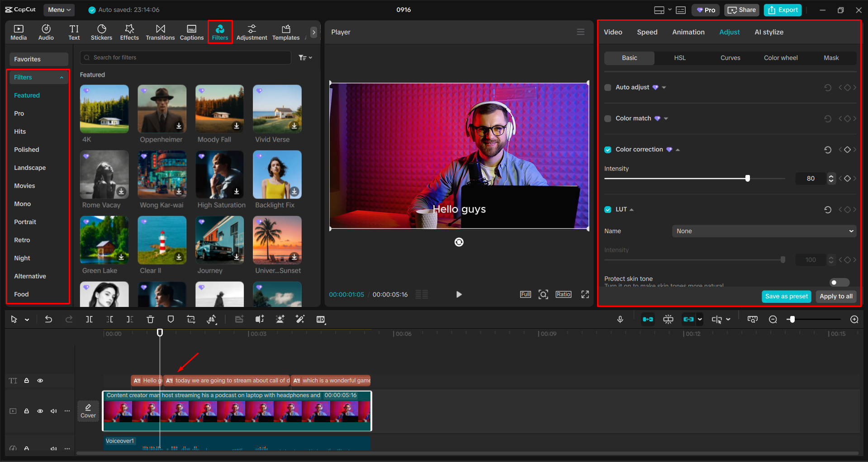The image size is (868, 462).
Task: Check the Auto adjust checkbox
Action: (607, 87)
